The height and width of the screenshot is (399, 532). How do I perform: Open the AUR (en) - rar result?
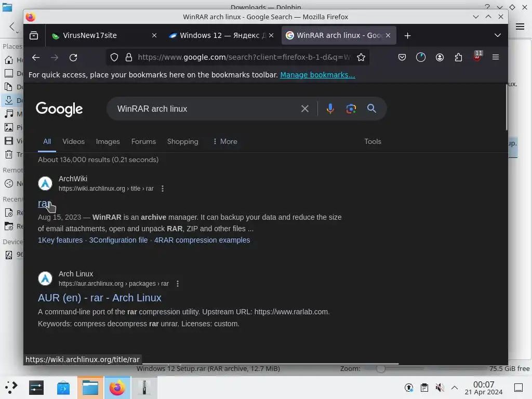tap(99, 298)
